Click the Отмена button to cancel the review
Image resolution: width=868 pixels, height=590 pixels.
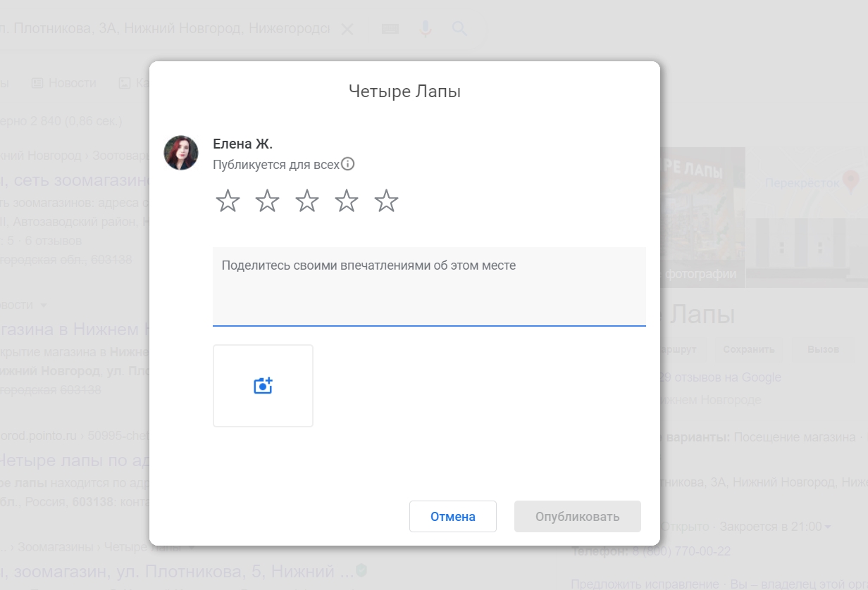[452, 516]
